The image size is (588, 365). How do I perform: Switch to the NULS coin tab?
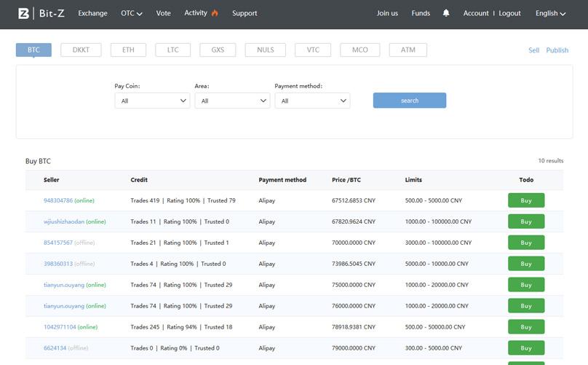click(266, 50)
